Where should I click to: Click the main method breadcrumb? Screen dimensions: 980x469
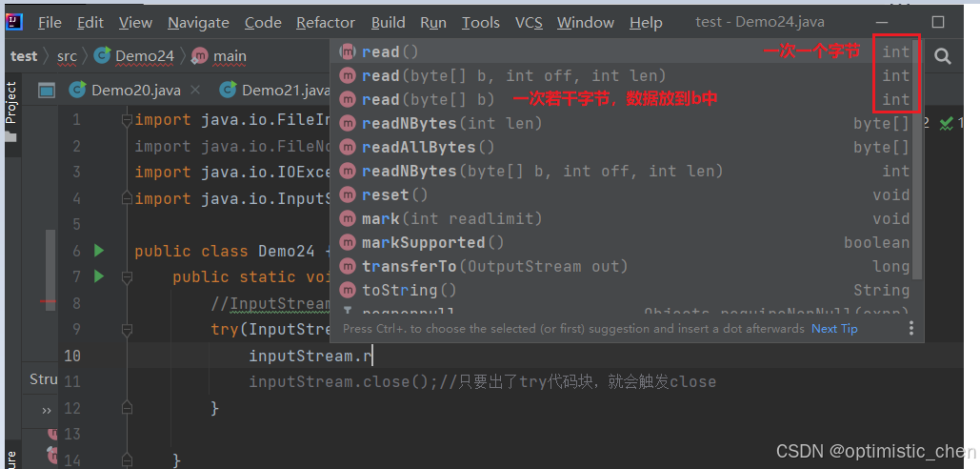pos(219,56)
